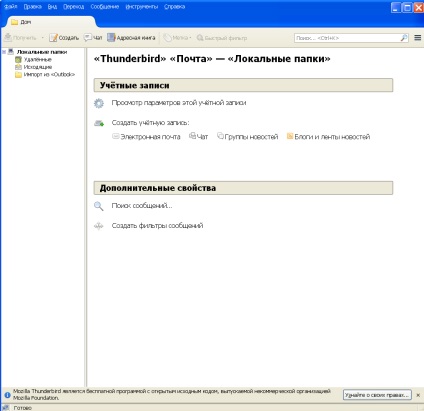The width and height of the screenshot is (424, 411).
Task: Click into the Поиск search field
Action: (x=347, y=38)
